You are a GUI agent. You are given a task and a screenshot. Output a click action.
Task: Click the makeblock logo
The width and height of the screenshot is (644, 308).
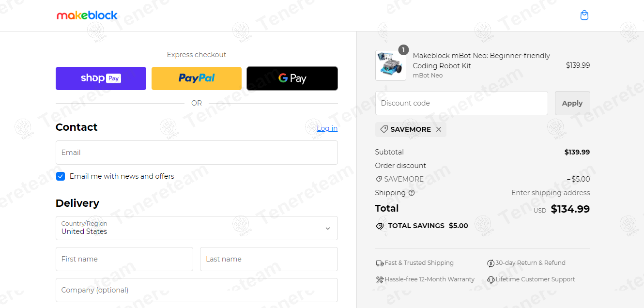pos(87,15)
